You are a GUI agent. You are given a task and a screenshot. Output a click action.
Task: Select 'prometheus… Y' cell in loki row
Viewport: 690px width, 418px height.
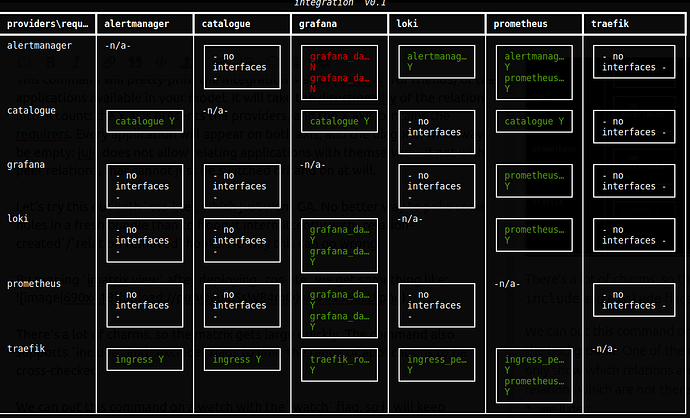(534, 235)
